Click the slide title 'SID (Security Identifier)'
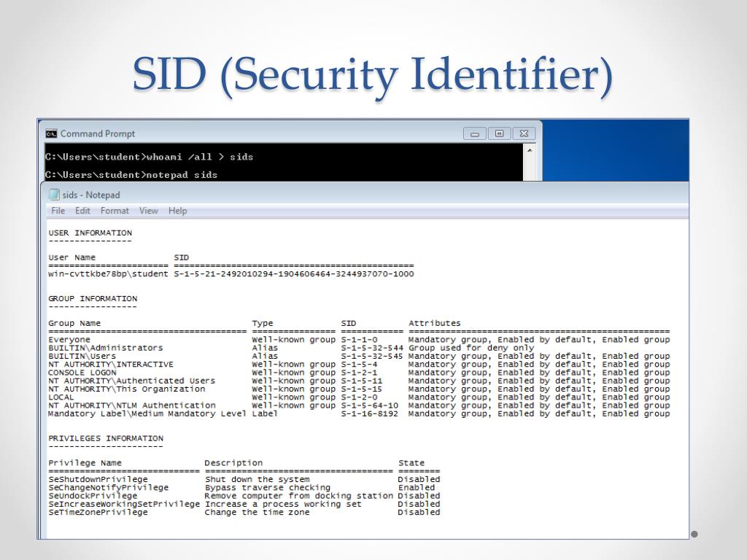Image resolution: width=747 pixels, height=560 pixels. (373, 74)
